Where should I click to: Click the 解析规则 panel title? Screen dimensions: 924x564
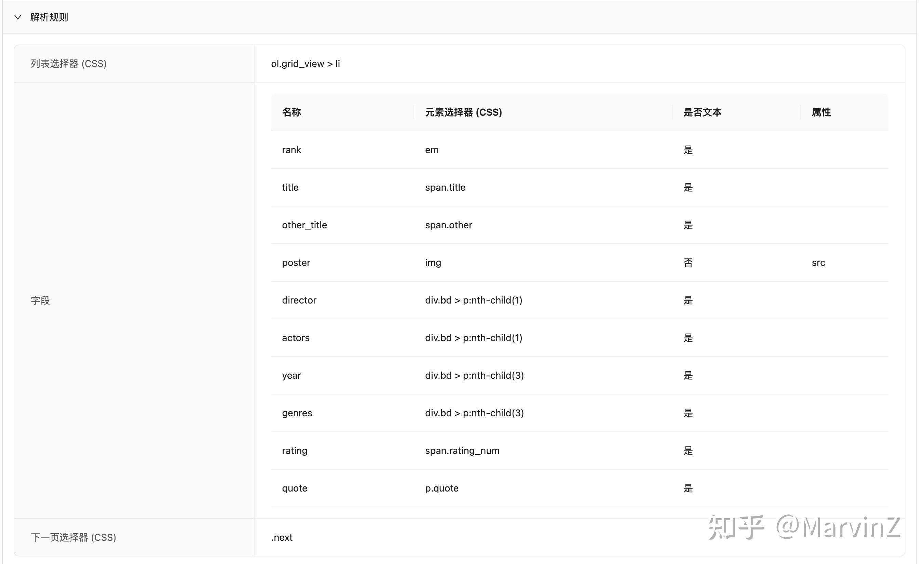click(x=49, y=17)
